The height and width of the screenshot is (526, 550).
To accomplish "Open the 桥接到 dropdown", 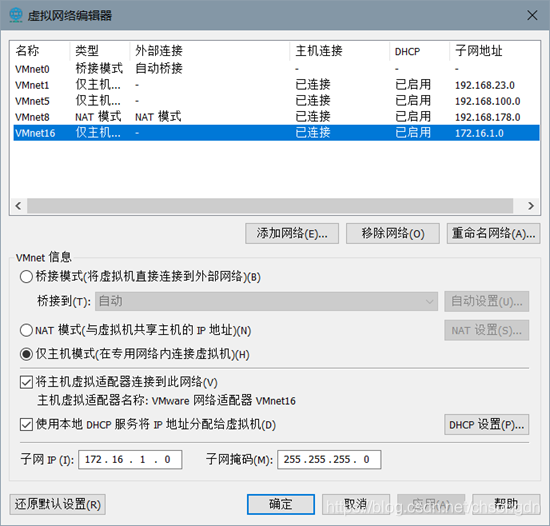I will tap(266, 301).
